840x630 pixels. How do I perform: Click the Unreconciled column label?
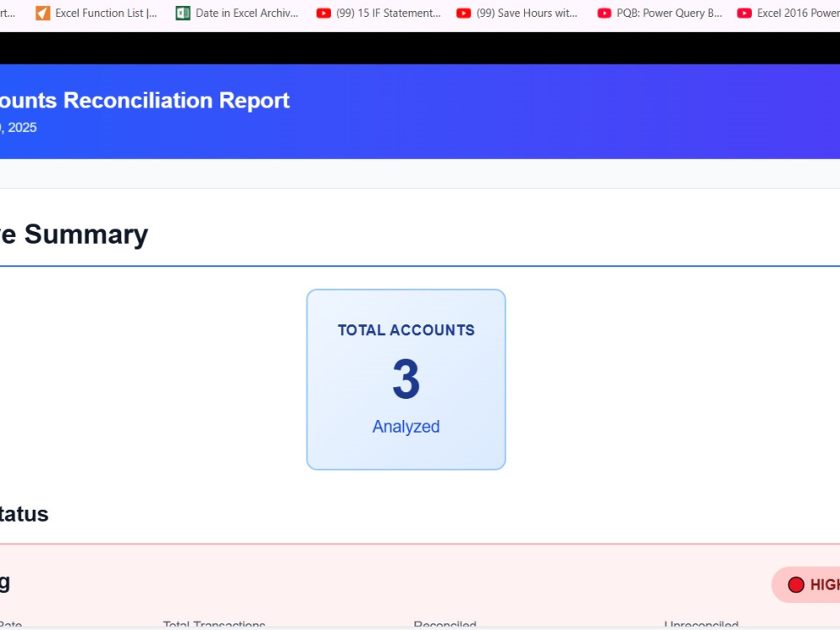click(x=701, y=625)
